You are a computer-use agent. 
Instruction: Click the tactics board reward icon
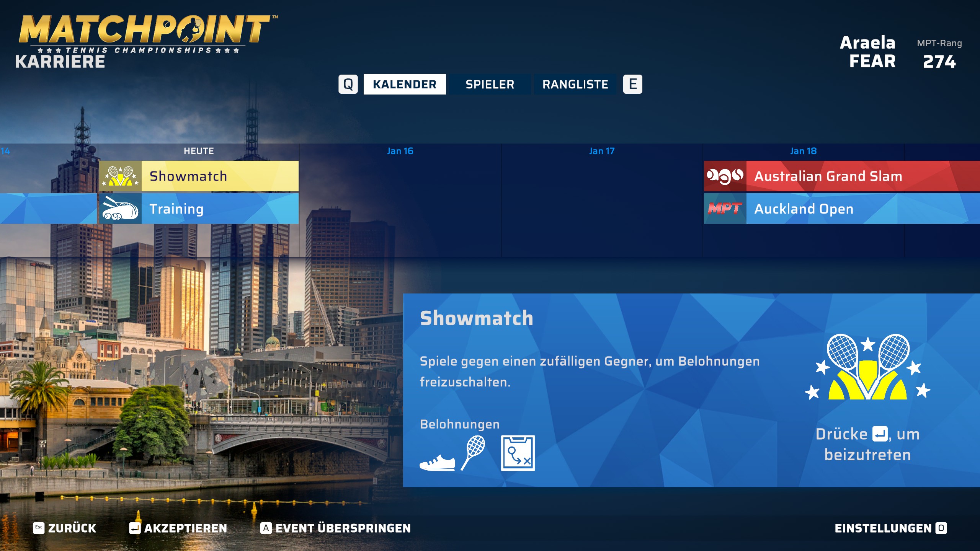(x=518, y=453)
